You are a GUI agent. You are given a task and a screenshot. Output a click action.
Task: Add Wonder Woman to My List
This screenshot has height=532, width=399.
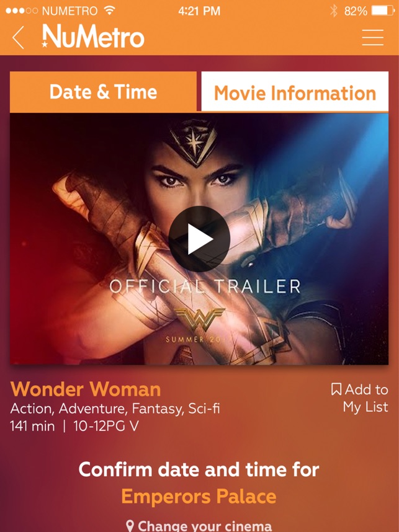tap(360, 398)
